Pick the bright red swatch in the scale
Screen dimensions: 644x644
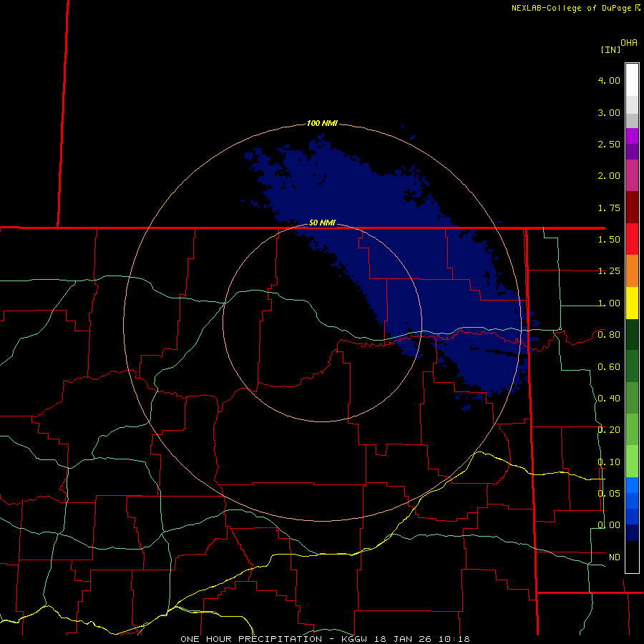632,239
